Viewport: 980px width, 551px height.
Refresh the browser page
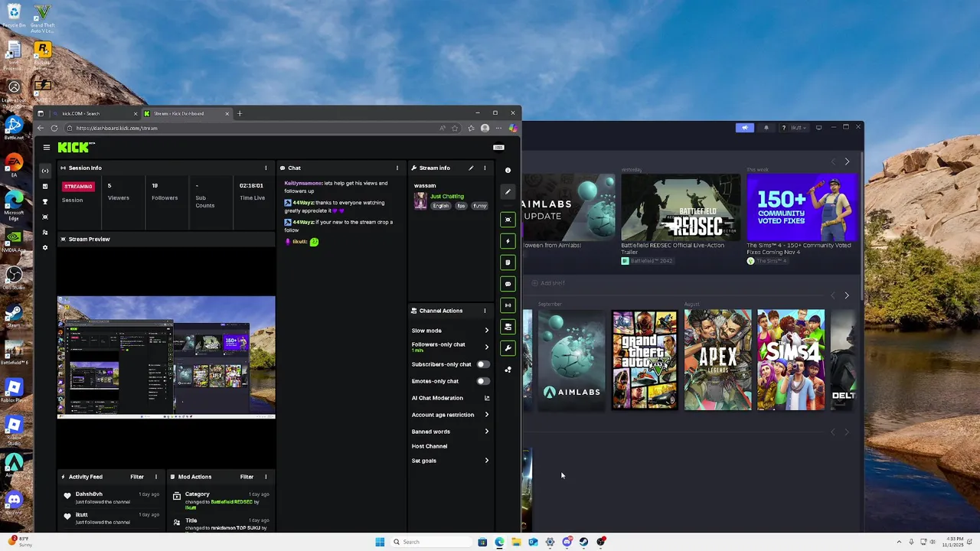[54, 129]
